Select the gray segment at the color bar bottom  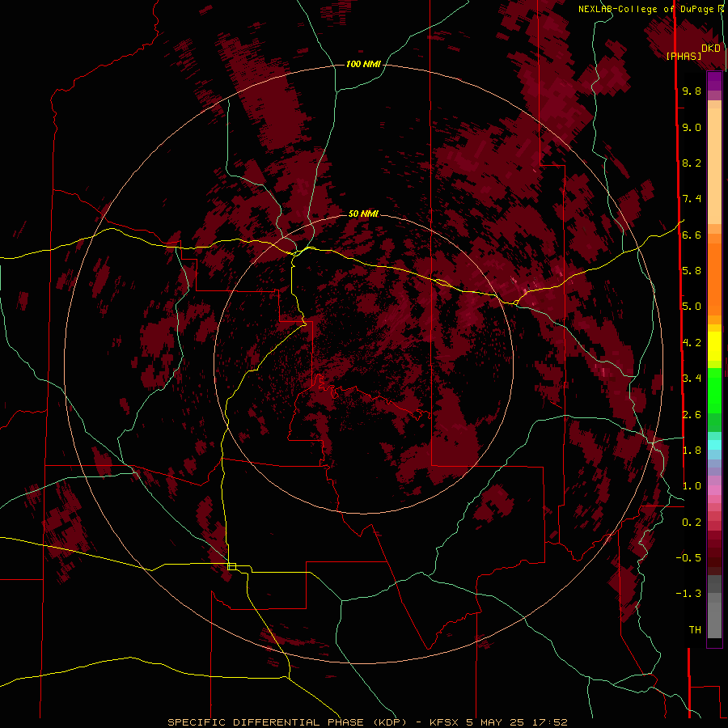coord(714,616)
